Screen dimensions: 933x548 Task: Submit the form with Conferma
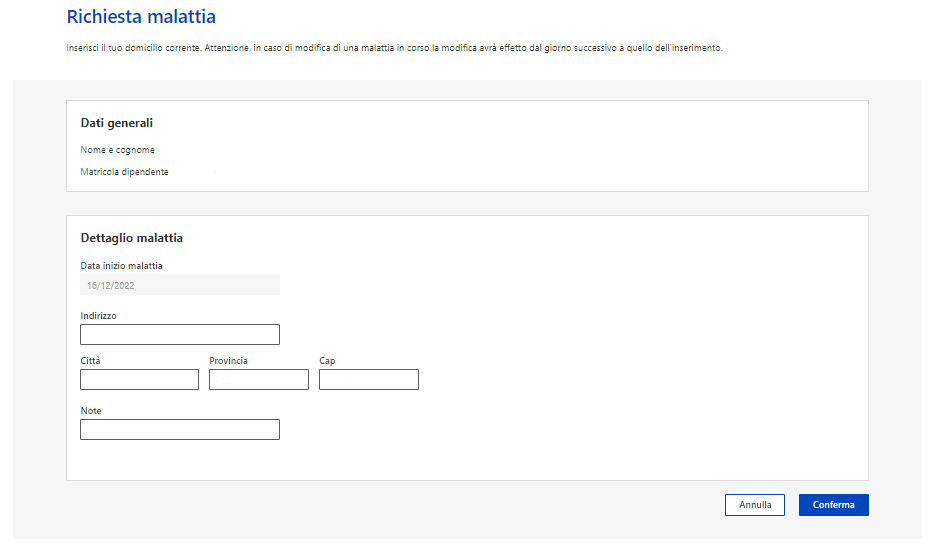tap(833, 505)
